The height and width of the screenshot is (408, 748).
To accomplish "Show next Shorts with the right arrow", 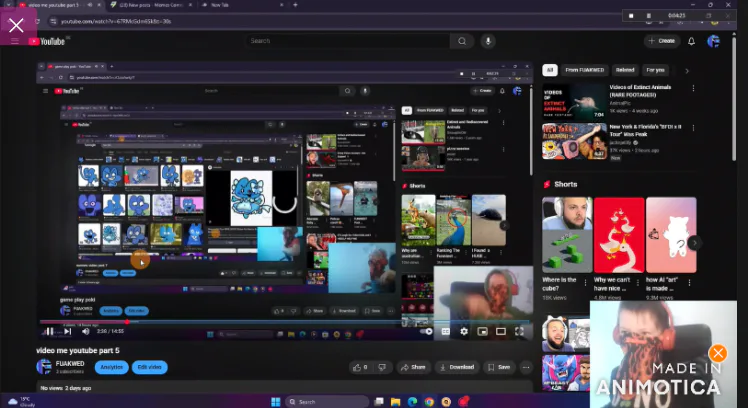I will coord(695,243).
